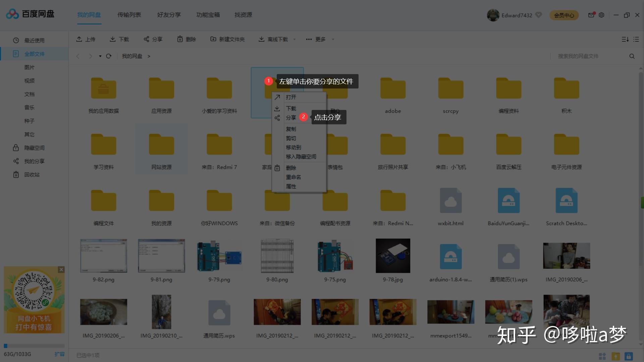This screenshot has width=644, height=362.
Task: Click the search magnifier icon
Action: click(632, 56)
